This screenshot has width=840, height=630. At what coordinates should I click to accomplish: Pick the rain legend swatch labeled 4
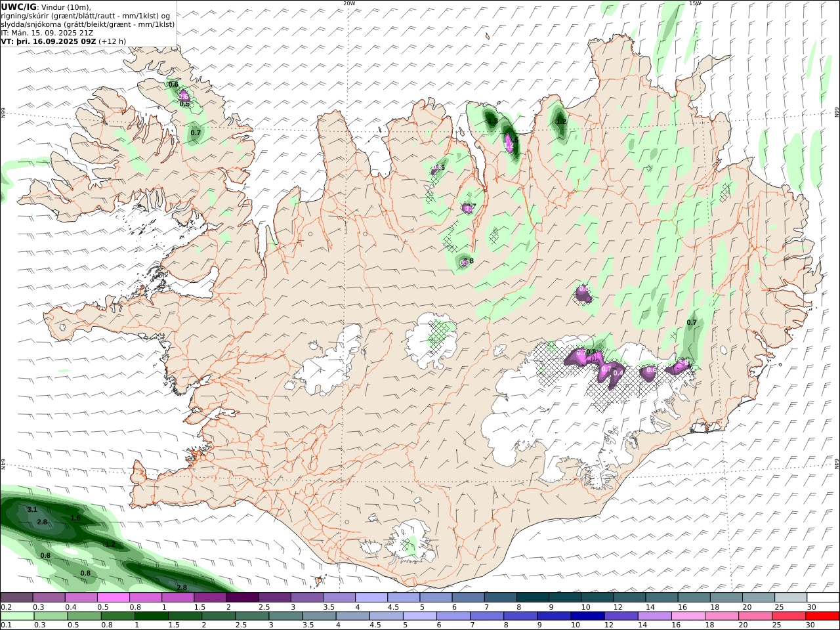point(352,616)
